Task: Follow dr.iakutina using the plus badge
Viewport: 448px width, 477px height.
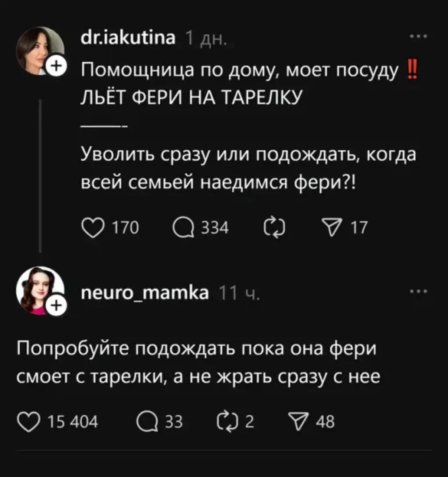Action: (56, 66)
